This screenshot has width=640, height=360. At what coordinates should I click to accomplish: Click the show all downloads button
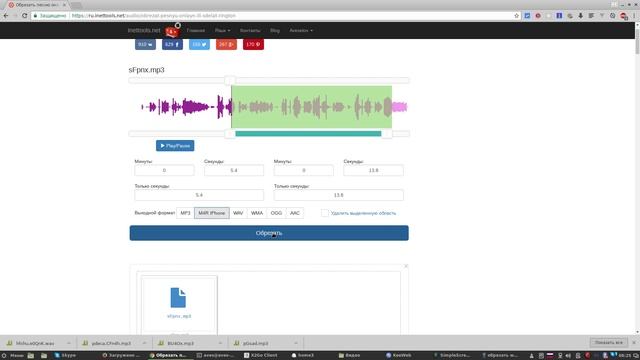click(x=609, y=343)
